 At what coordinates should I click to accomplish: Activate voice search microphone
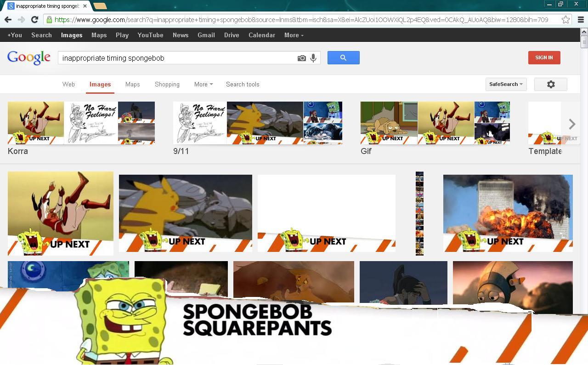(313, 58)
